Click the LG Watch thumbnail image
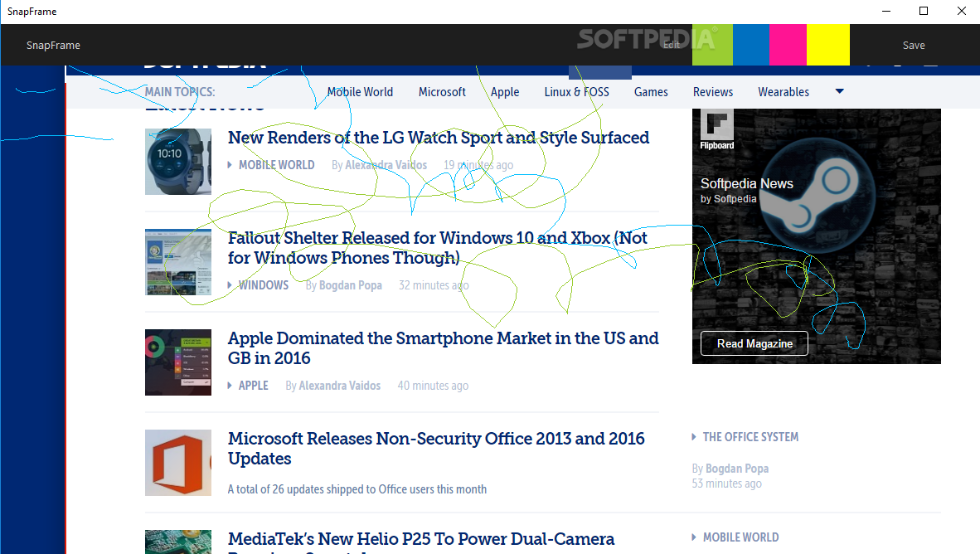The image size is (980, 554). [178, 162]
